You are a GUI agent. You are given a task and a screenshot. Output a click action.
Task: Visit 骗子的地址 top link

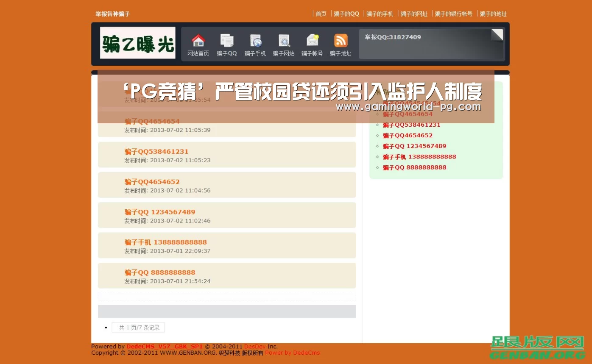(x=493, y=14)
